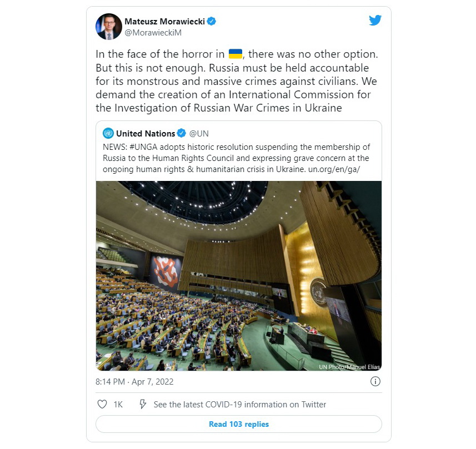The height and width of the screenshot is (449, 476).
Task: Open the UN General Assembly hall photo
Action: coord(239,276)
